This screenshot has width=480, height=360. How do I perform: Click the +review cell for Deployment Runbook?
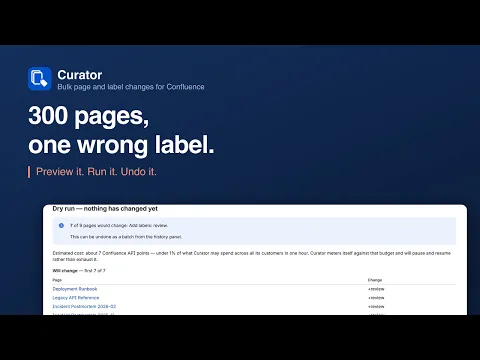(x=376, y=289)
